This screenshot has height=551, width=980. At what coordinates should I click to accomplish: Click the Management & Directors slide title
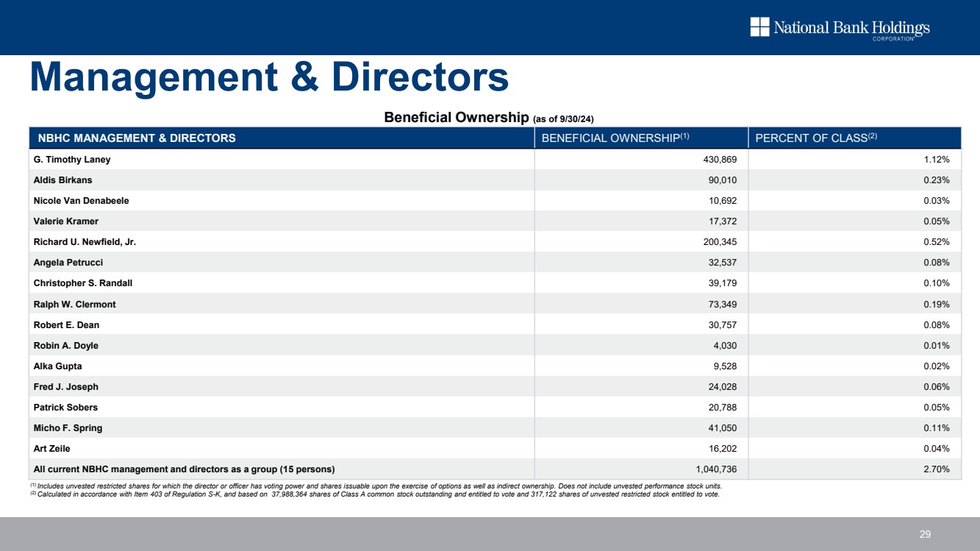[268, 77]
